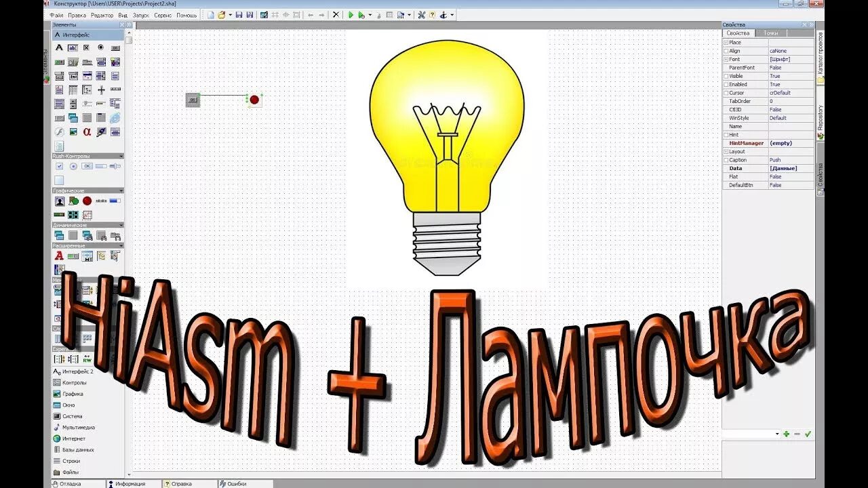Collapse the Rush-Контролы palette section

pos(121,156)
